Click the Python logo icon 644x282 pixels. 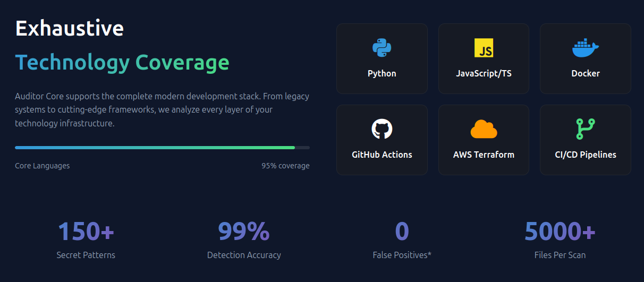382,48
